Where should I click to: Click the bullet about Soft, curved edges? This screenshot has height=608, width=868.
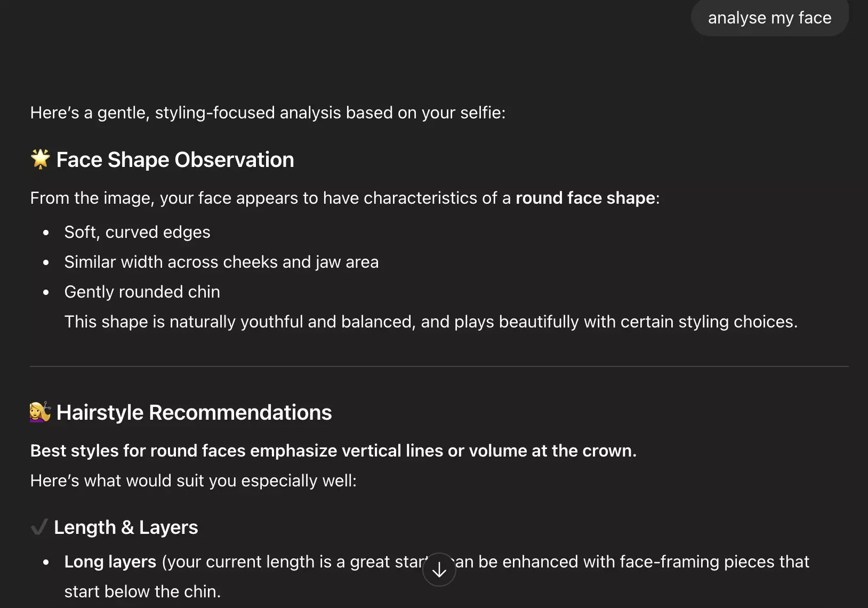(137, 232)
